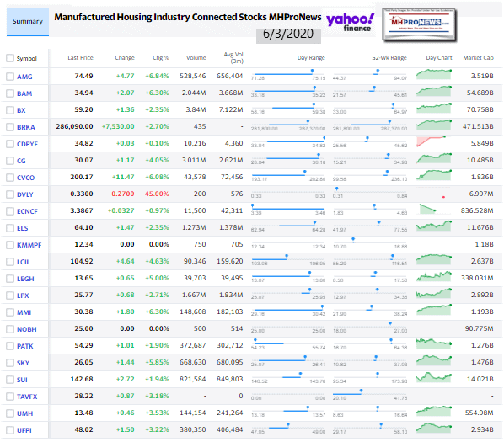Check the BX row checkbox

pos(10,110)
